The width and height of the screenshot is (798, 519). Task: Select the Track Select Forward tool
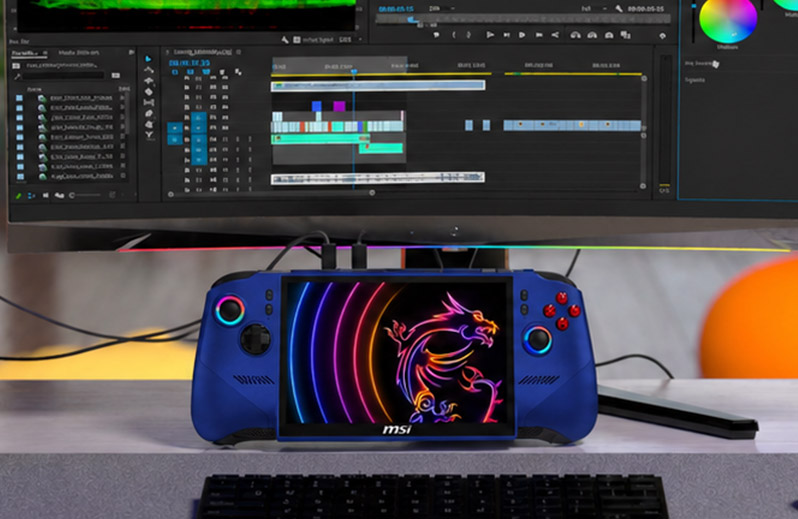pos(149,70)
